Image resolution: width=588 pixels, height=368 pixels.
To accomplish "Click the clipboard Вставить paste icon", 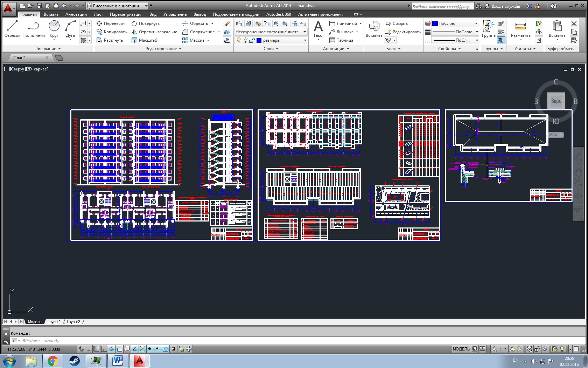I will (x=557, y=29).
